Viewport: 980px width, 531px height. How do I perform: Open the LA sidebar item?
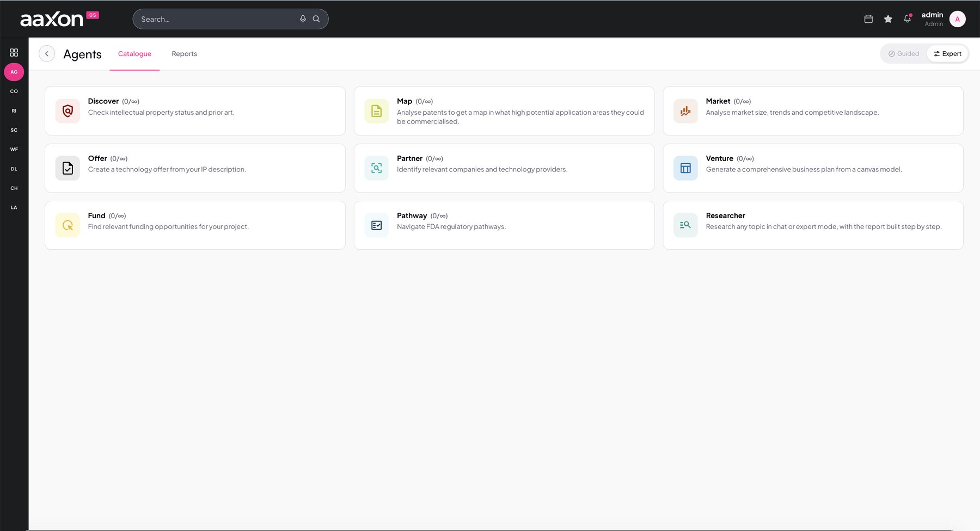(14, 208)
